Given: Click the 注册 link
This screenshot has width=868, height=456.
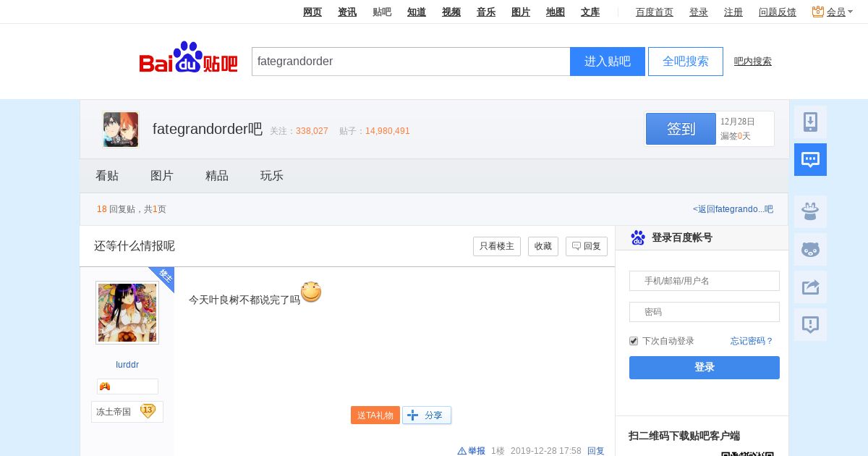Looking at the screenshot, I should [733, 12].
